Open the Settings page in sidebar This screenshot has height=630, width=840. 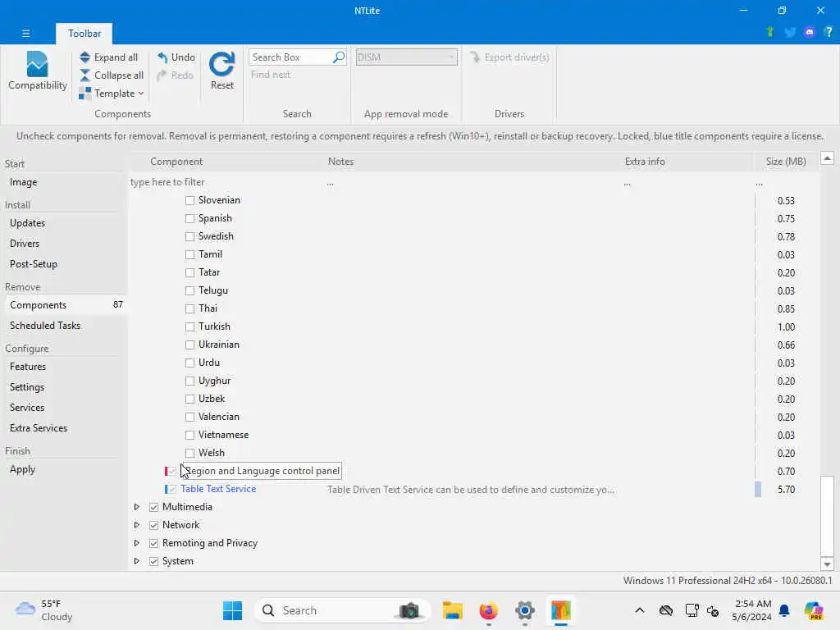[27, 387]
